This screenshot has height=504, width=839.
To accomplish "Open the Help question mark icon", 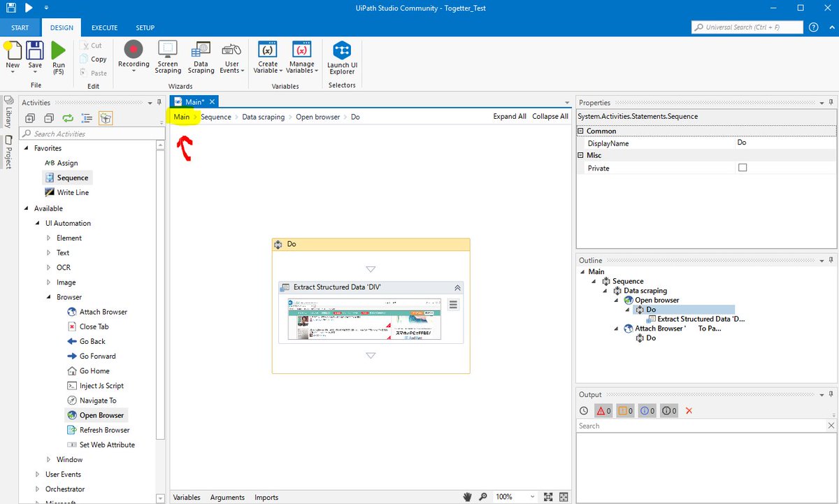I will (x=813, y=27).
